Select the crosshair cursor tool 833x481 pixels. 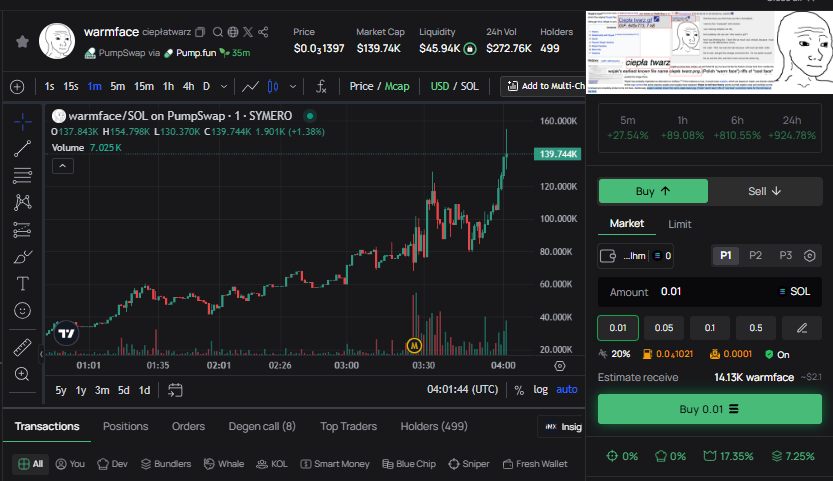pos(22,122)
